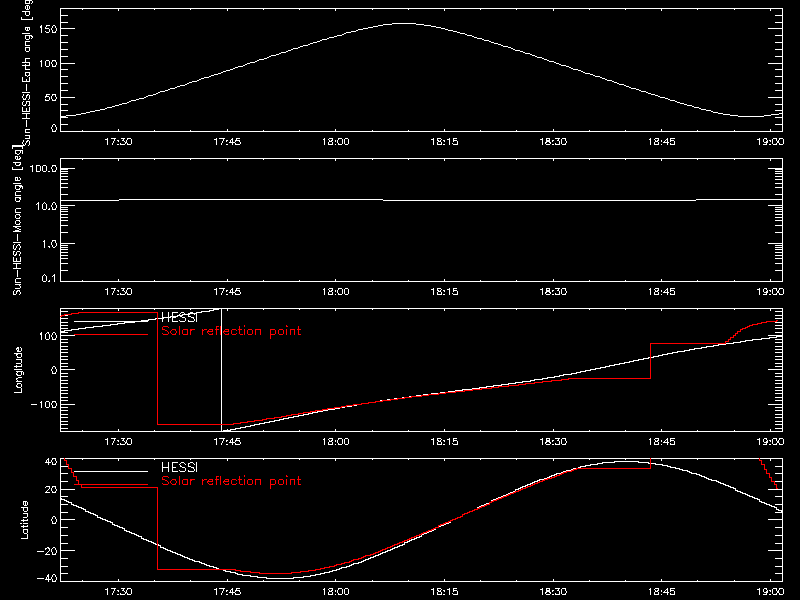The height and width of the screenshot is (600, 800).
Task: Click 18:45 under the Latitude plot
Action: pyautogui.click(x=662, y=592)
